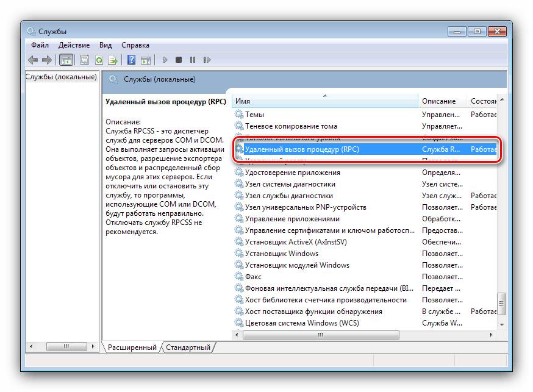533x392 pixels.
Task: Click the gear icon beside Хост поставщика функции обнаружения
Action: click(x=239, y=311)
